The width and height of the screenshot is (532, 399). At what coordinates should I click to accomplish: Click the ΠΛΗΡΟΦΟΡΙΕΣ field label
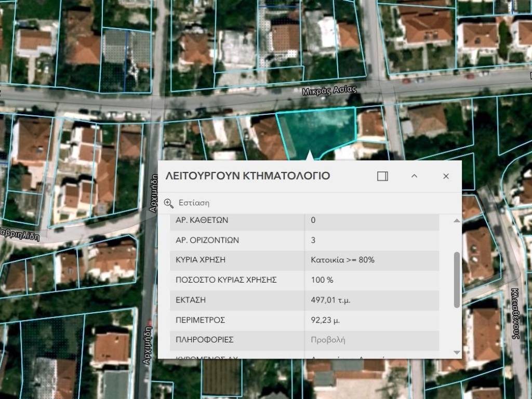[x=204, y=340]
